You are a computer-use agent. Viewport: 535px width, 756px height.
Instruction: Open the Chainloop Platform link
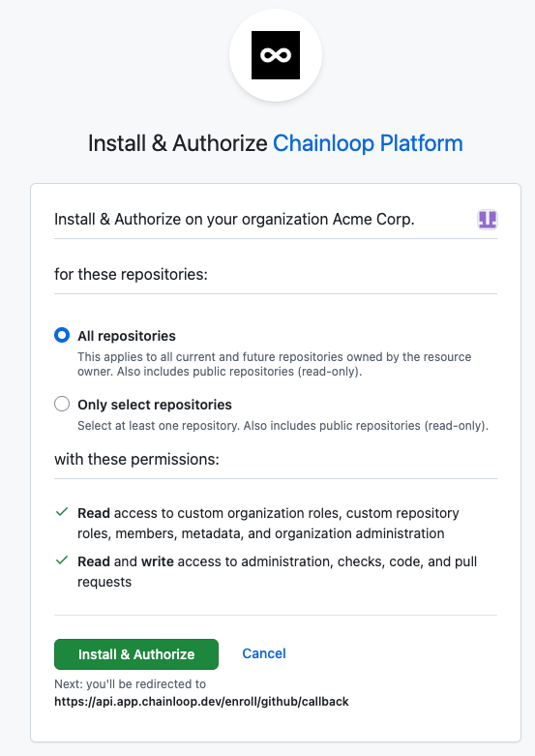coord(368,143)
